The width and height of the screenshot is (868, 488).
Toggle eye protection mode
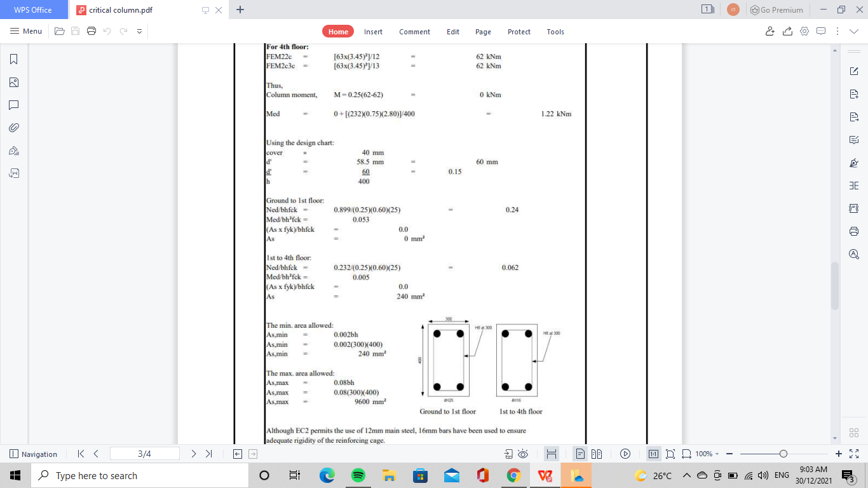pos(523,454)
